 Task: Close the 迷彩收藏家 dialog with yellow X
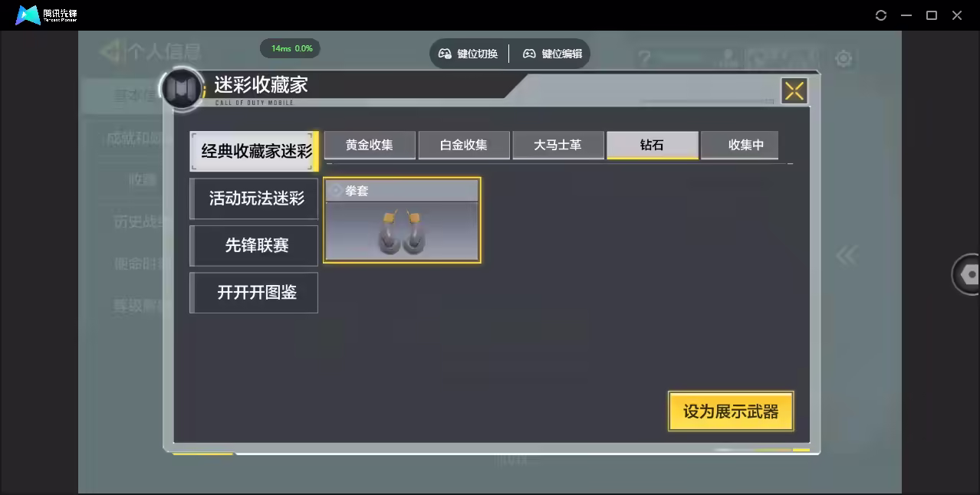click(794, 91)
